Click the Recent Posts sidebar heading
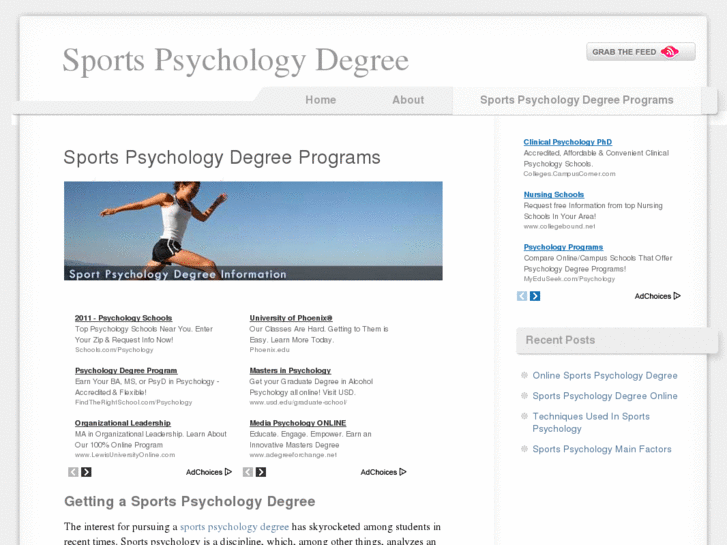This screenshot has height=545, width=727. [560, 340]
